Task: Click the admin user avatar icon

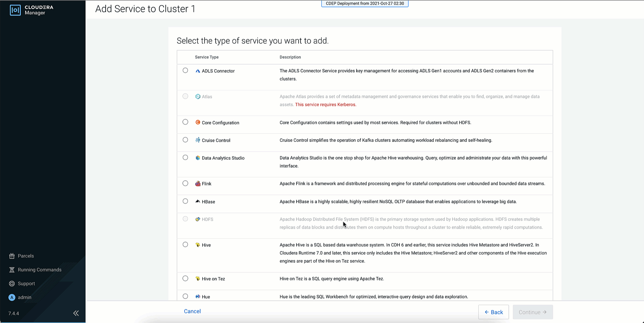Action: point(12,298)
